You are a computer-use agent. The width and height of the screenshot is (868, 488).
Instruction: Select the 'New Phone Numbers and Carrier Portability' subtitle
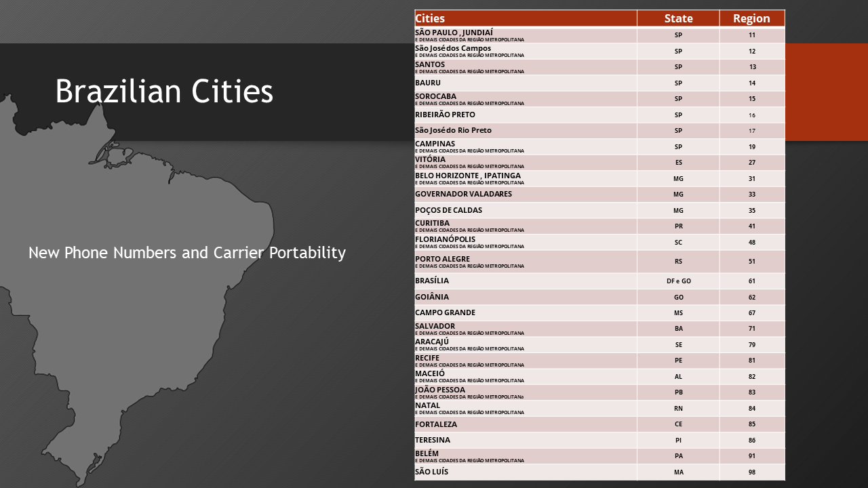[x=187, y=253]
